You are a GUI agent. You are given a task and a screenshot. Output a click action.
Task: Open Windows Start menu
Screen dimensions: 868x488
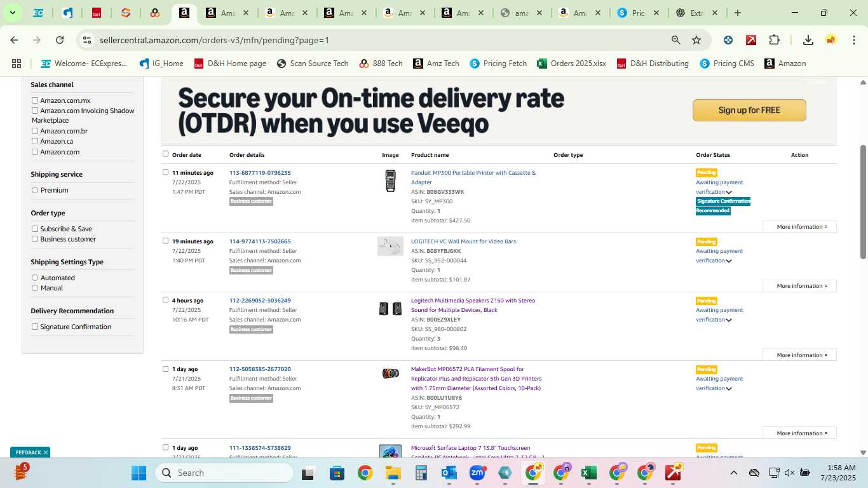tap(139, 473)
